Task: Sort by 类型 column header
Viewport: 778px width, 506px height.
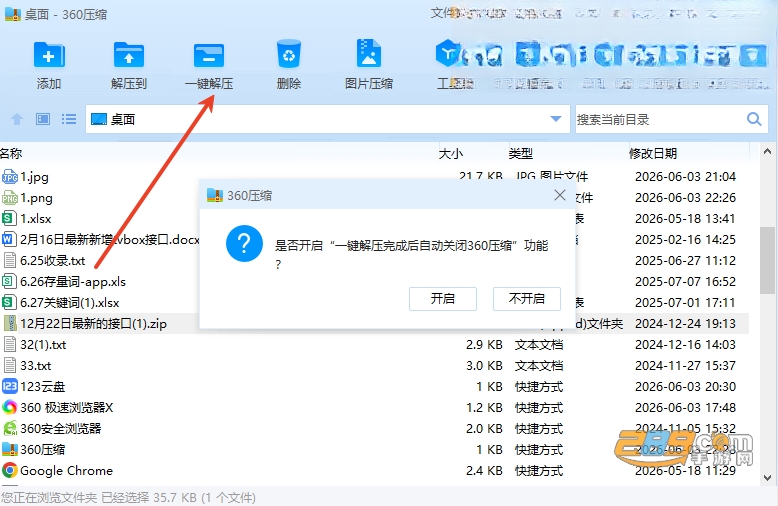Action: [x=520, y=154]
